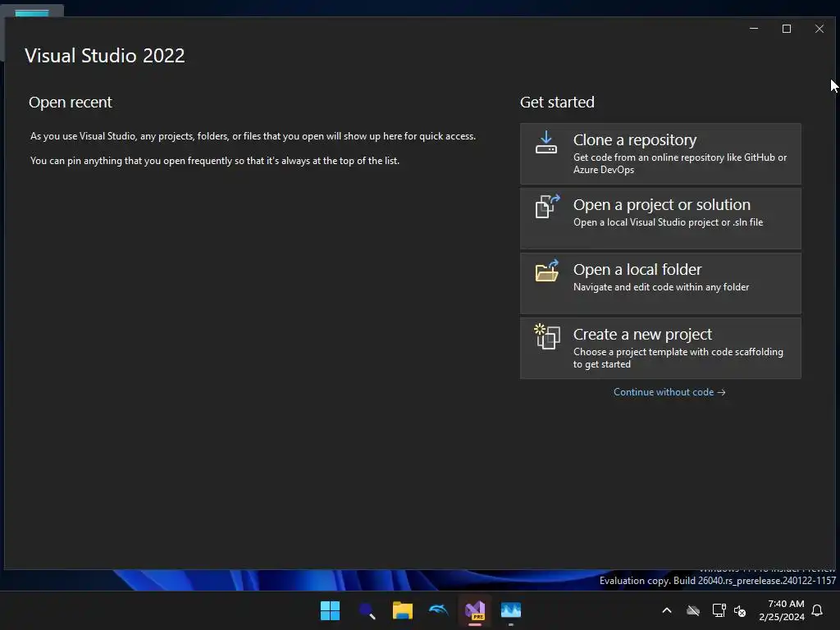Click the muted volume tray icon
Screen dimensions: 840x630
(740, 610)
